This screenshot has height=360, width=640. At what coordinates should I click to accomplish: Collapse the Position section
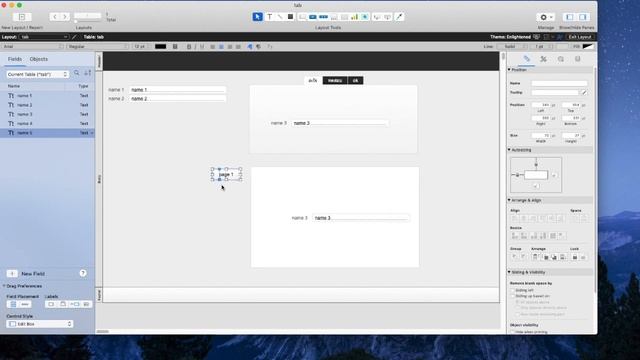(x=509, y=70)
